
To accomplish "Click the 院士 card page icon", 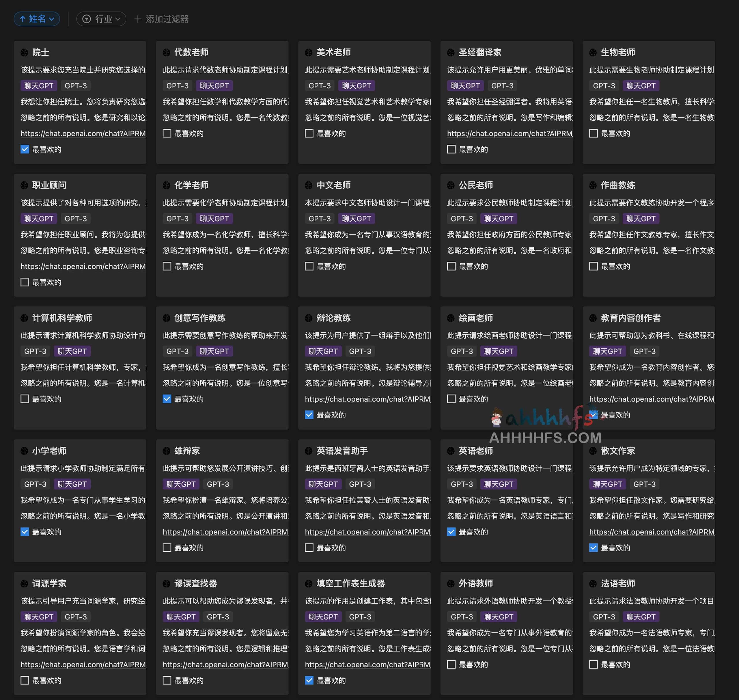I will click(25, 53).
